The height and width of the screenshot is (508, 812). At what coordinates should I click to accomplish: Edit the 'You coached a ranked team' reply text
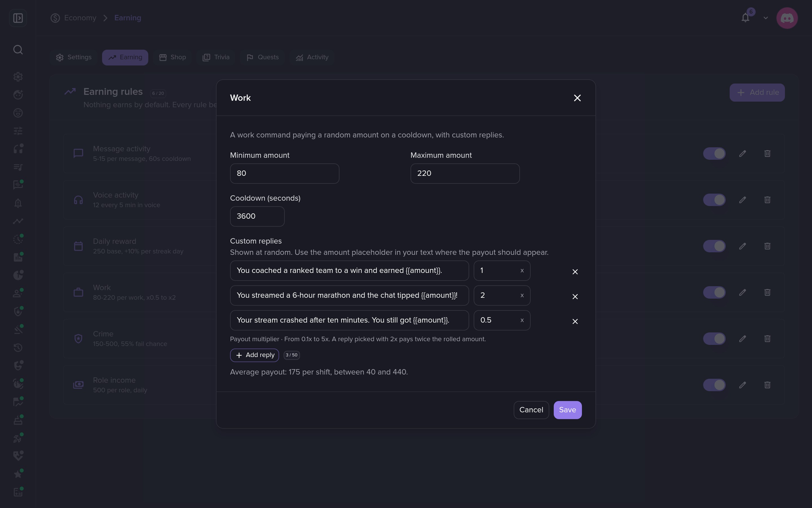pos(349,270)
